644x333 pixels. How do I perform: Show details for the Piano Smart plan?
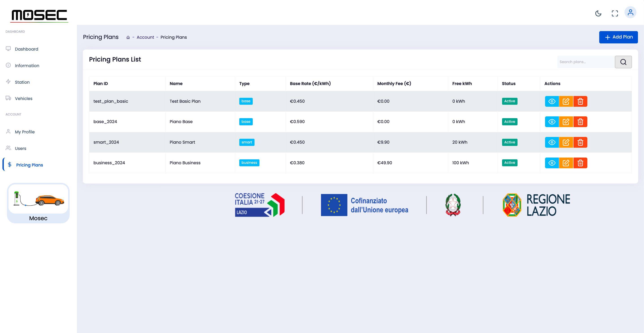point(552,142)
